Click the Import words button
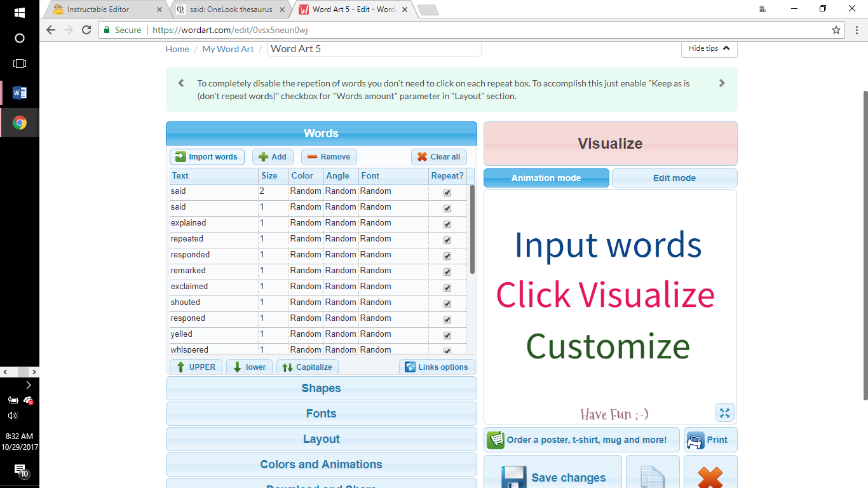Screen dimensions: 868x488 207,157
